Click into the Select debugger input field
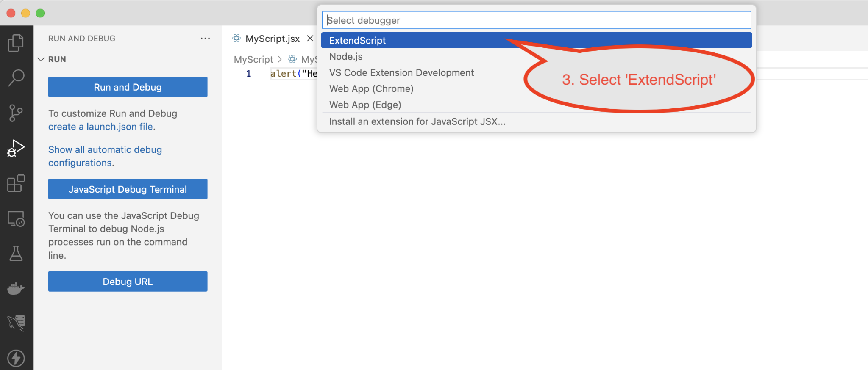Image resolution: width=868 pixels, height=370 pixels. tap(536, 20)
